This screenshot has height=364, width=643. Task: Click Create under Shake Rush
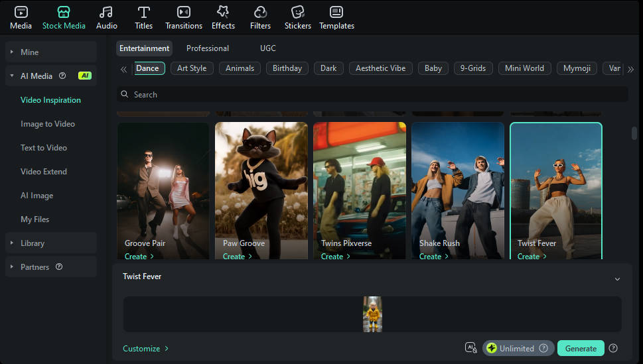(433, 256)
